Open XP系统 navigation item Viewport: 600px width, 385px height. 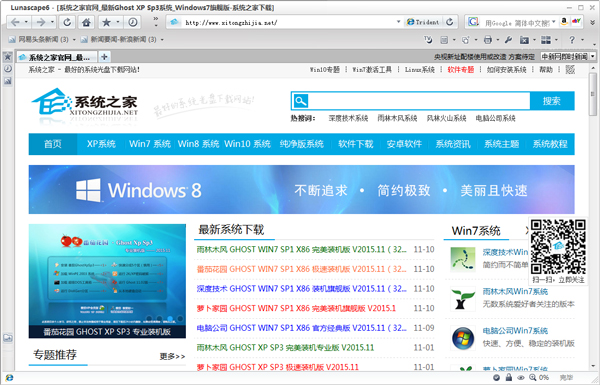tap(101, 144)
